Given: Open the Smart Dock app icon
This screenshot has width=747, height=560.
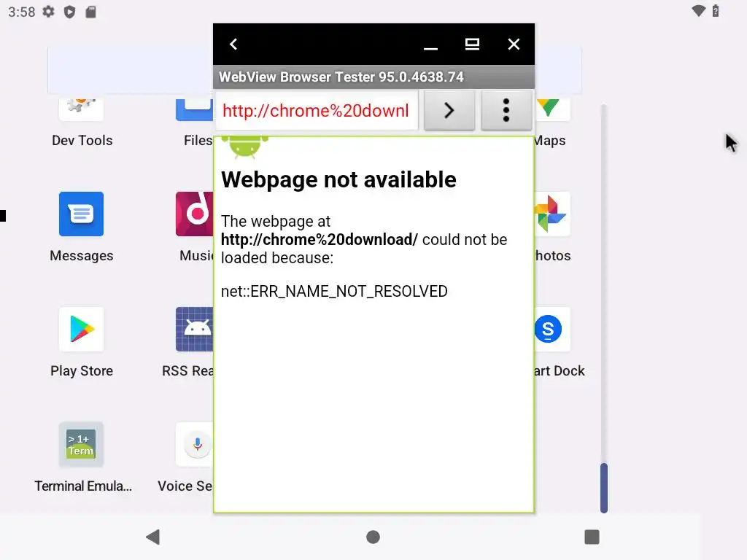Looking at the screenshot, I should pyautogui.click(x=551, y=329).
